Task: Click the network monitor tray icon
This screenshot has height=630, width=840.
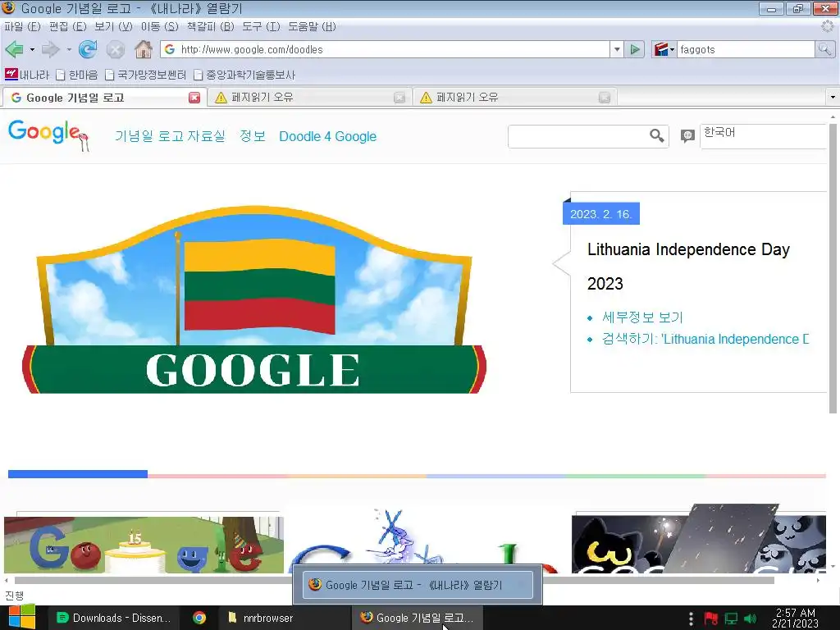Action: point(731,619)
